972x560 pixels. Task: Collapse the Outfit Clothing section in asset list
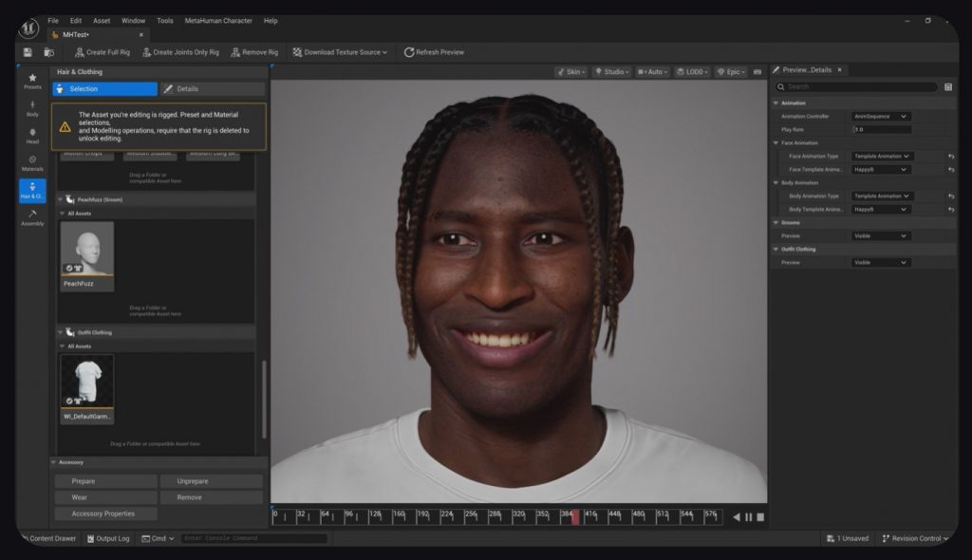coord(62,333)
